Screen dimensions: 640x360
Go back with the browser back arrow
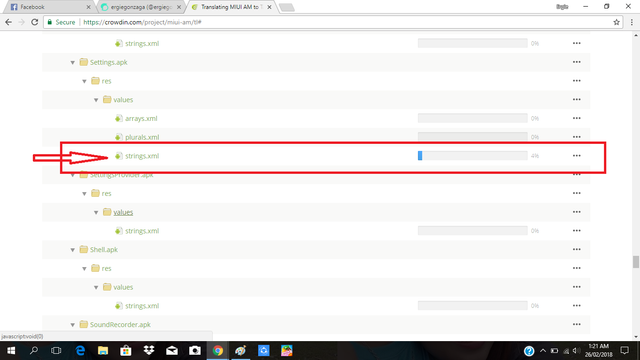[x=8, y=22]
